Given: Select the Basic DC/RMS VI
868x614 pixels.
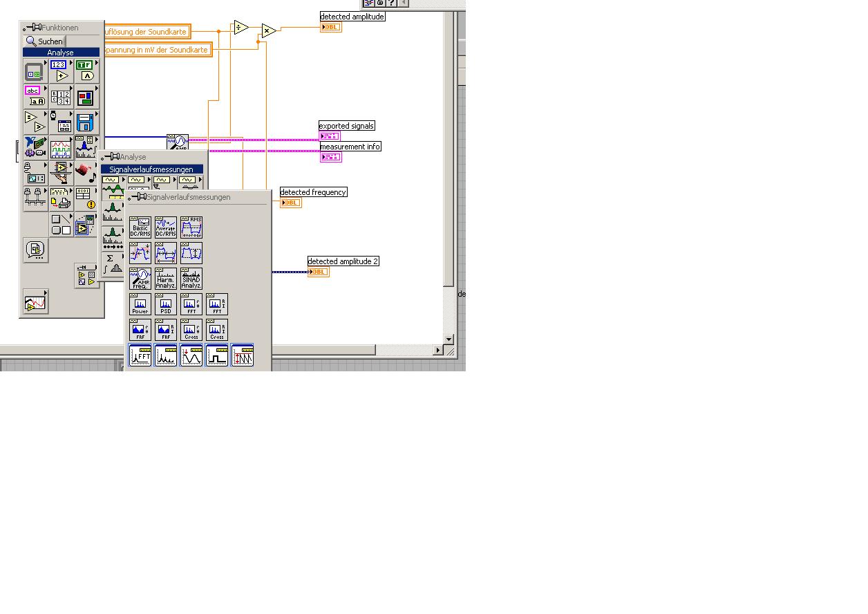Looking at the screenshot, I should coord(140,227).
